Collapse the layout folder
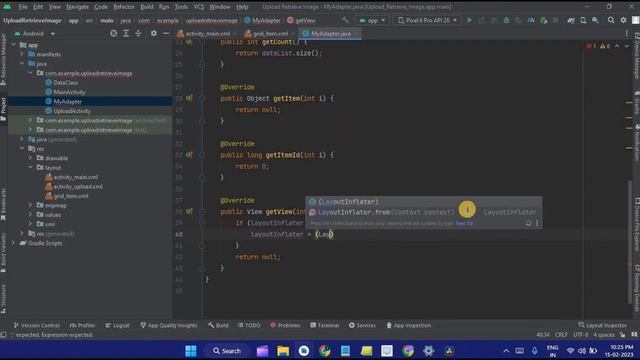The width and height of the screenshot is (640, 360). coord(31,167)
